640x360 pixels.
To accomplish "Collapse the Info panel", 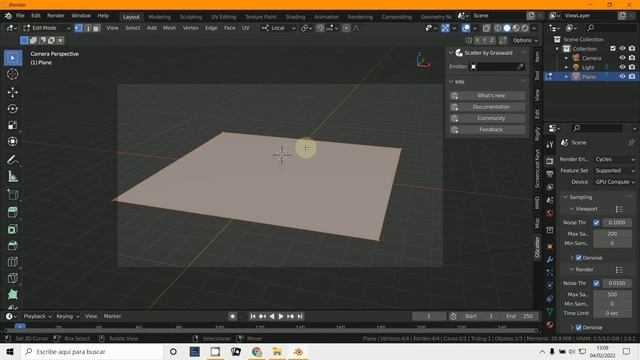I will [451, 82].
